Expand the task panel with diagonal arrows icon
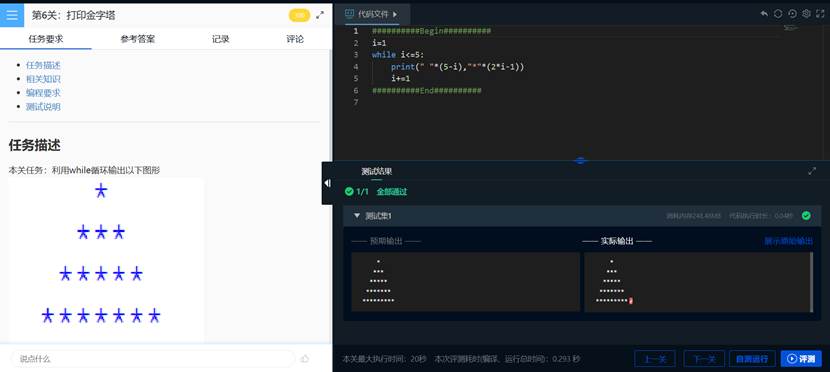Image resolution: width=830 pixels, height=372 pixels. click(320, 15)
